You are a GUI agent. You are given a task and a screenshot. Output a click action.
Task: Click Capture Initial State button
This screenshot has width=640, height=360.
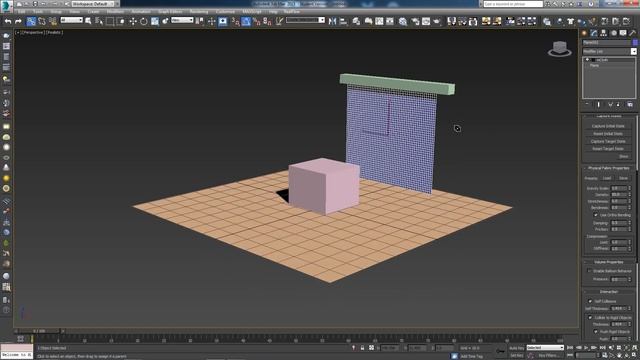pos(608,126)
